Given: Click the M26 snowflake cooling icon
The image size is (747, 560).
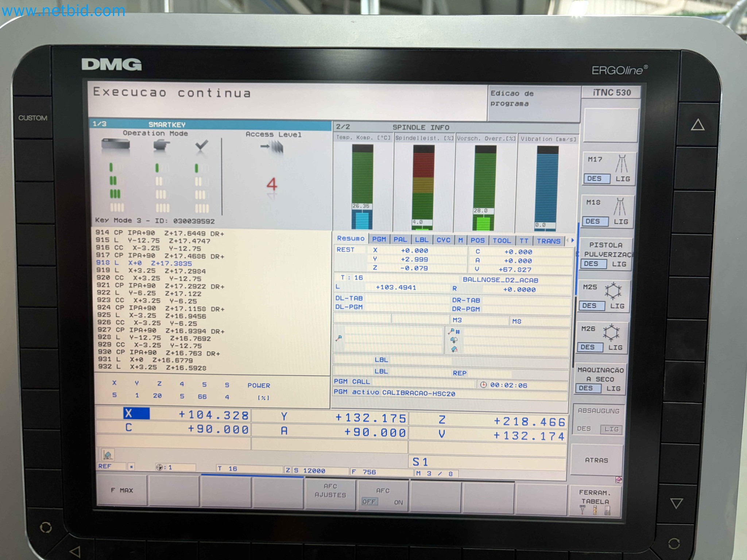Looking at the screenshot, I should [611, 332].
